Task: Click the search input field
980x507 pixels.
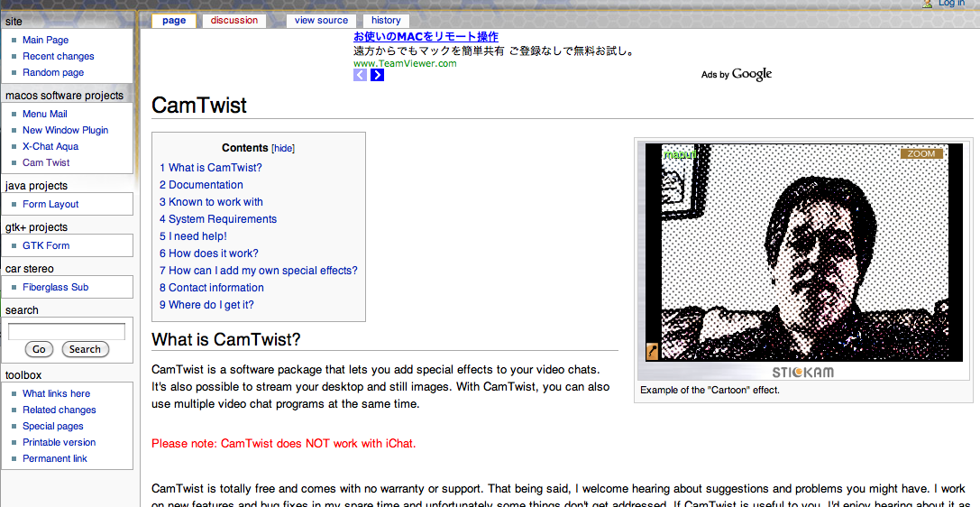Action: point(66,331)
